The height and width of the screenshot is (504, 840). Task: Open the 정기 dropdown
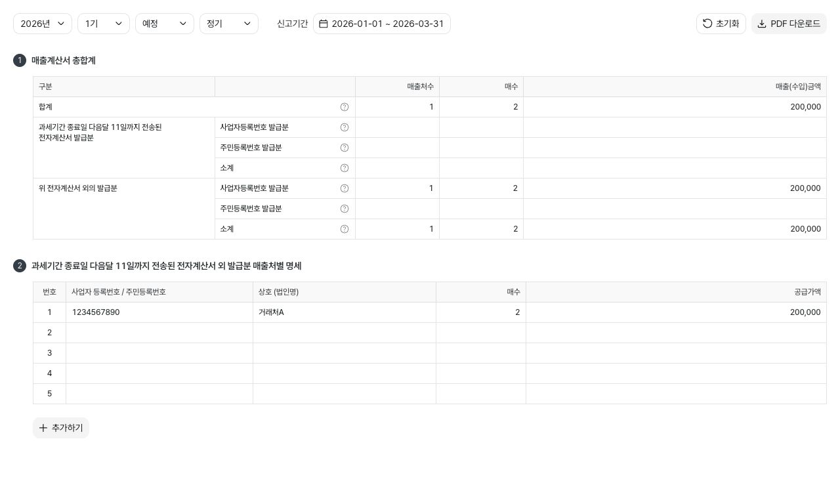pyautogui.click(x=229, y=24)
